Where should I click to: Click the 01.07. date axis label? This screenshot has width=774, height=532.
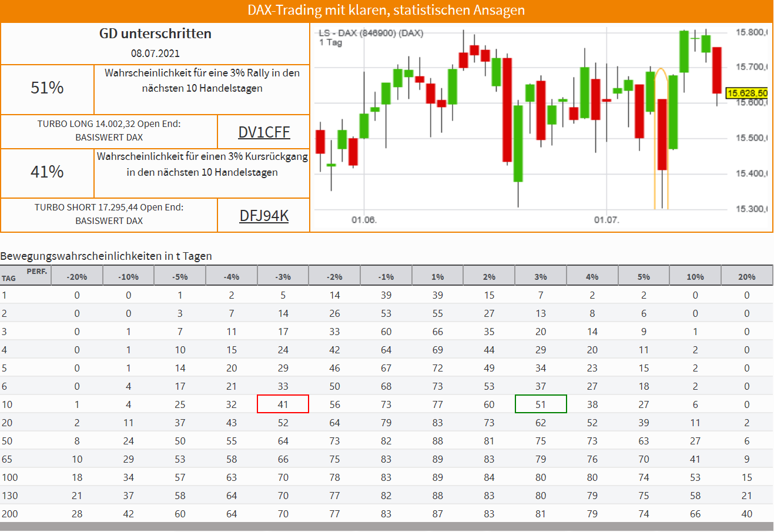tap(606, 220)
